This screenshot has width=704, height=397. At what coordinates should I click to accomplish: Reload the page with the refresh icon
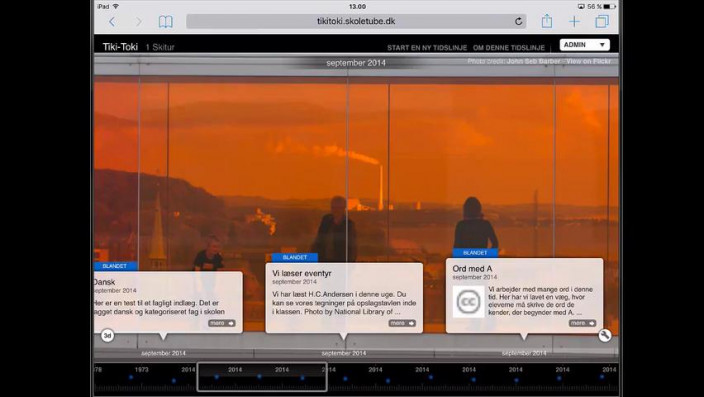click(519, 21)
